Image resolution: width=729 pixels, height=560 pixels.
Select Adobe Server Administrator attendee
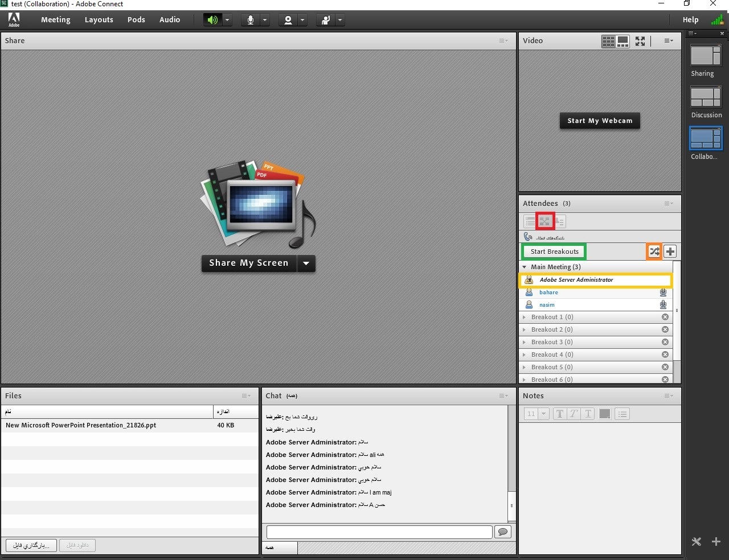[596, 280]
